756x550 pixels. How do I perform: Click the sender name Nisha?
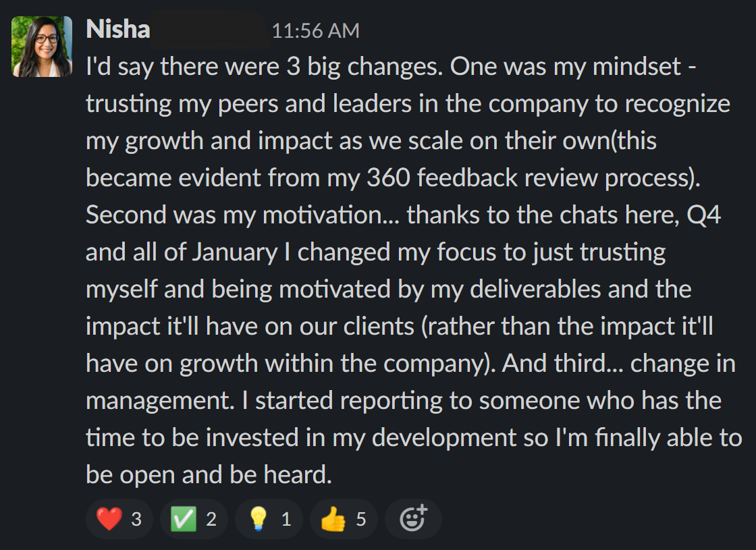pos(118,30)
